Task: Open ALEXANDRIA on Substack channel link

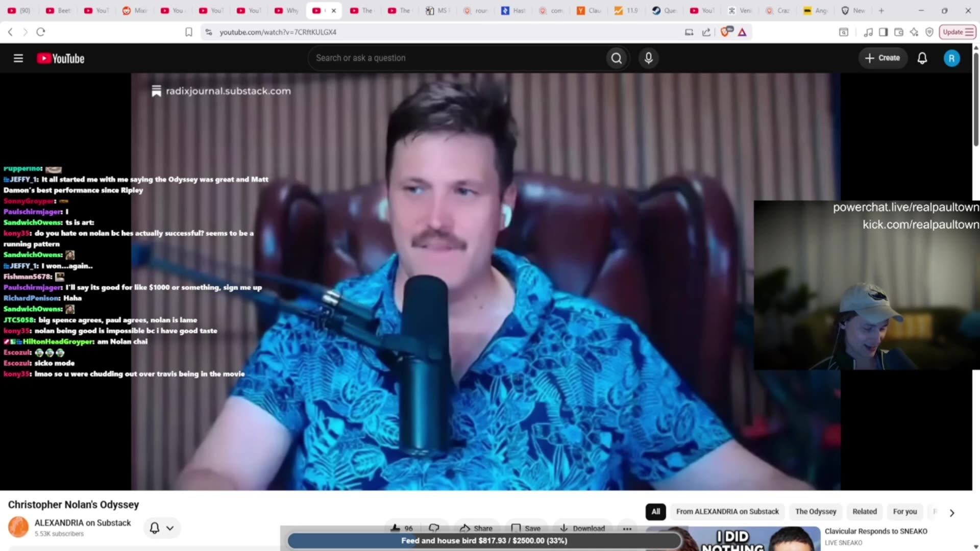Action: [x=83, y=523]
